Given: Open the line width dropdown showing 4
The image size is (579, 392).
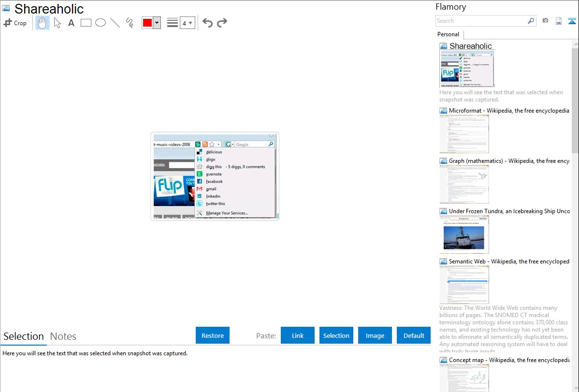Looking at the screenshot, I should pyautogui.click(x=187, y=23).
